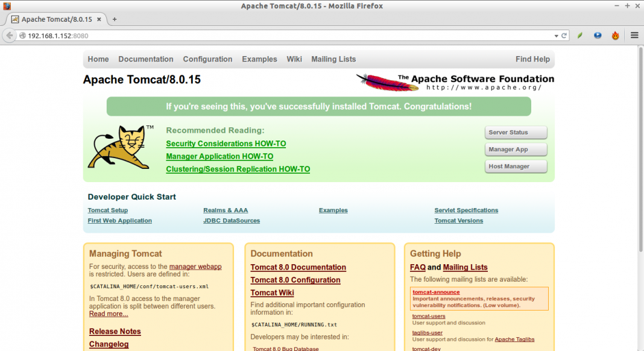Screen dimensions: 644x351
Task: Open a new tab with plus button
Action: point(115,19)
